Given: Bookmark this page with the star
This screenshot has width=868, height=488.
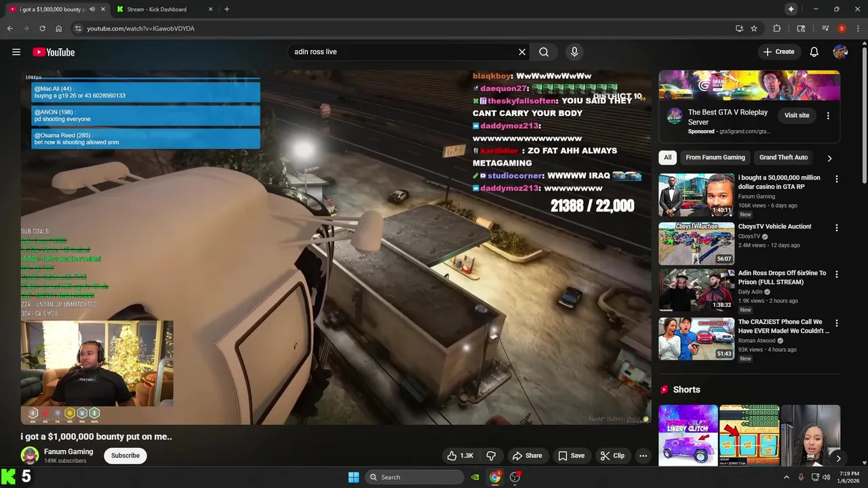Looking at the screenshot, I should point(754,28).
